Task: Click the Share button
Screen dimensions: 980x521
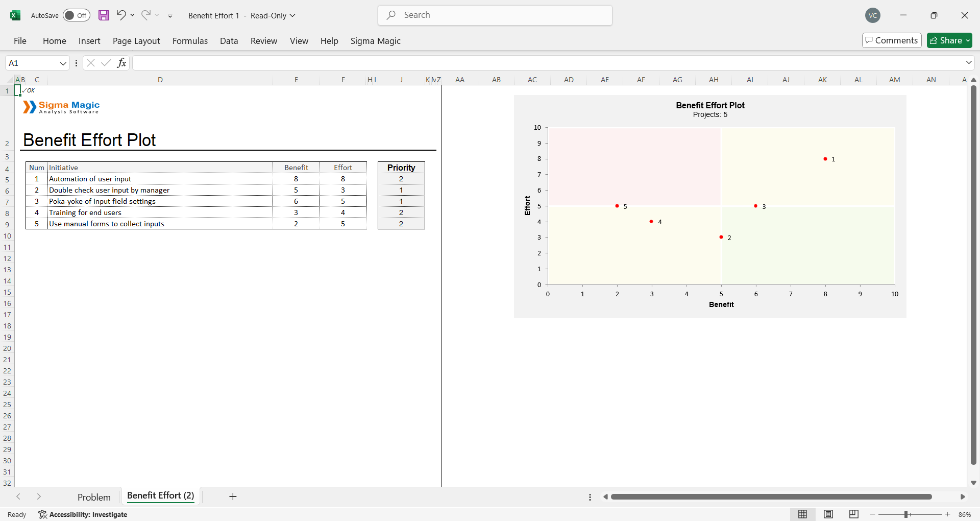Action: pos(949,40)
